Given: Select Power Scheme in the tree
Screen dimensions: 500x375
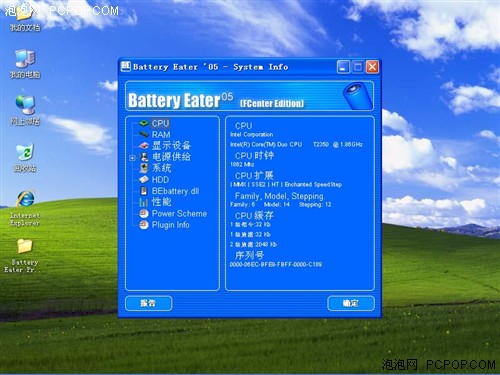Looking at the screenshot, I should pyautogui.click(x=179, y=214).
